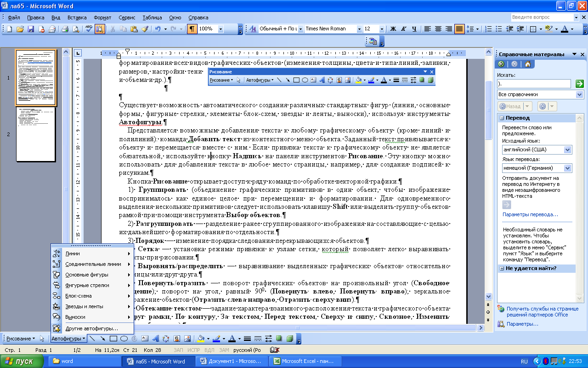Screen dimensions: 588x368
Task: Insert a text box from bottom Drawing toolbar
Action: (x=145, y=339)
